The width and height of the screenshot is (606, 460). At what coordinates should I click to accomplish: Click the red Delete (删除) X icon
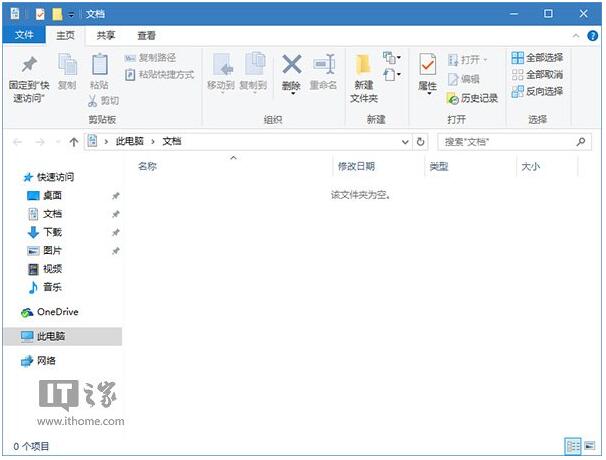[x=292, y=64]
